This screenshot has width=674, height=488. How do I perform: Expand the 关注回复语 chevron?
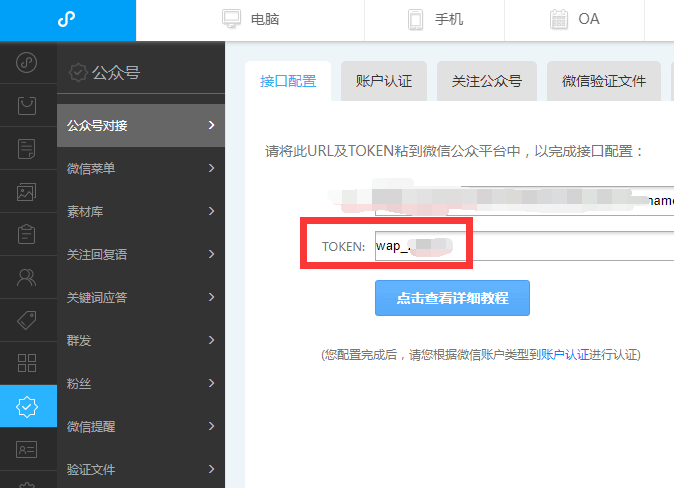click(x=211, y=254)
